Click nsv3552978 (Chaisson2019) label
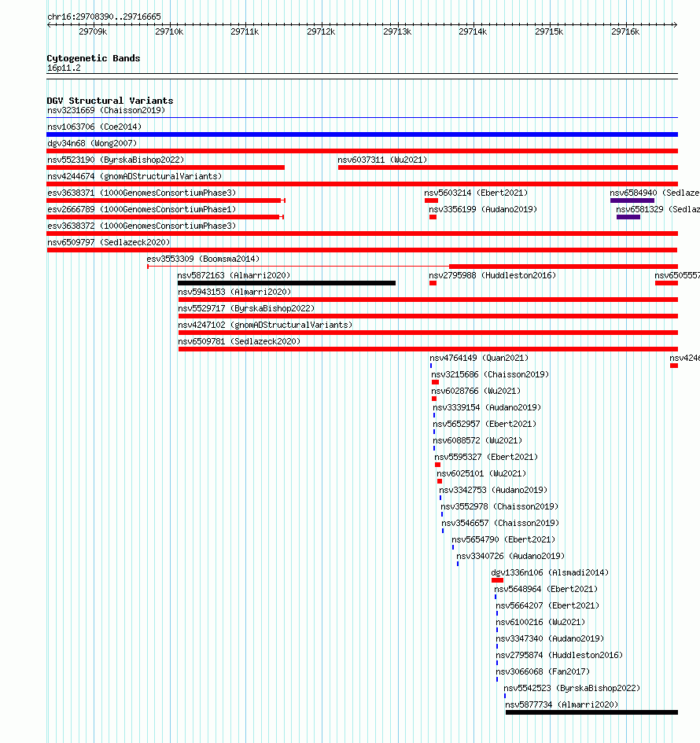700x743 pixels. [499, 507]
